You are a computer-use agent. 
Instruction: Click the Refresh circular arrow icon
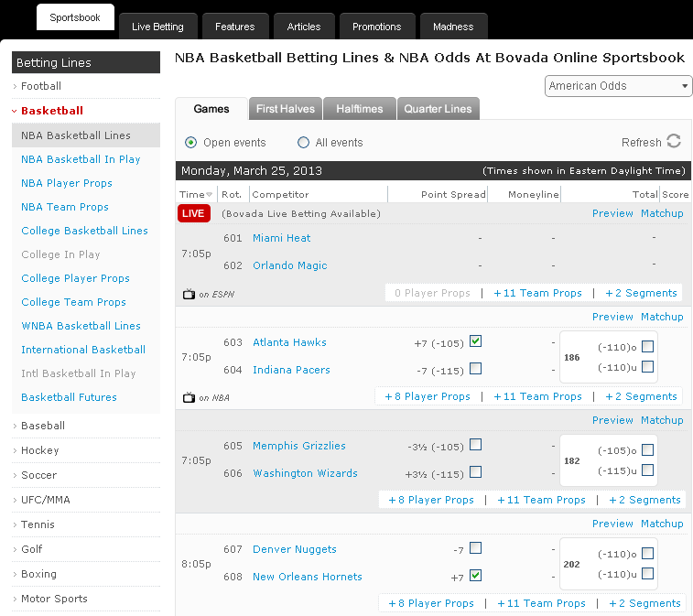point(674,141)
